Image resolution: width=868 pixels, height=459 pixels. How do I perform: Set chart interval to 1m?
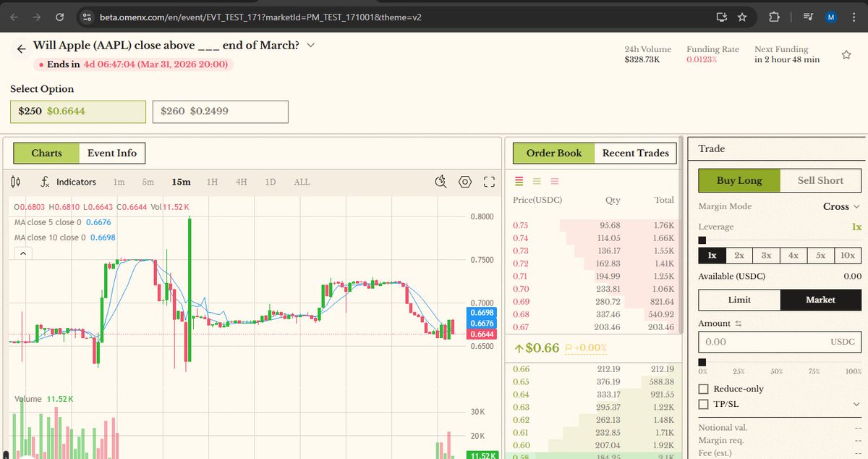pos(119,182)
